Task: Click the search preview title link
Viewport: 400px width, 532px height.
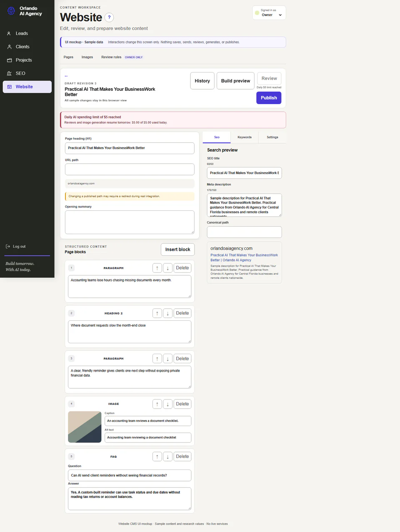Action: pyautogui.click(x=244, y=257)
